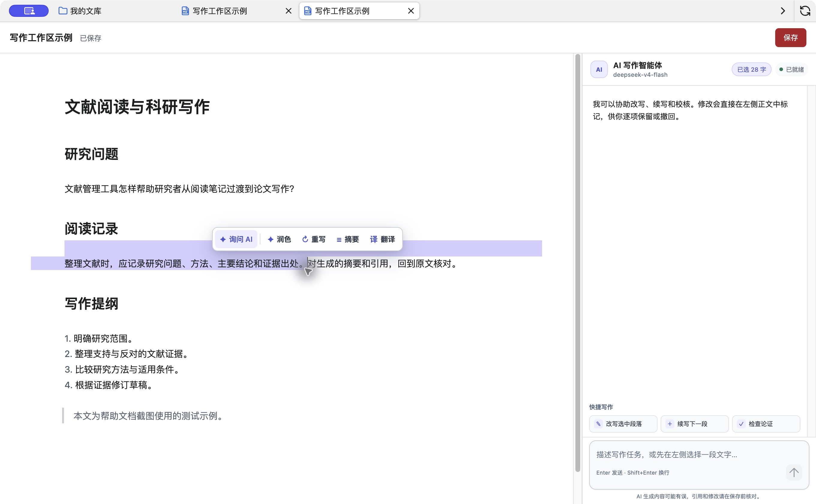Click the folder icon of 我的文库
Viewport: 816px width, 504px height.
(x=63, y=11)
